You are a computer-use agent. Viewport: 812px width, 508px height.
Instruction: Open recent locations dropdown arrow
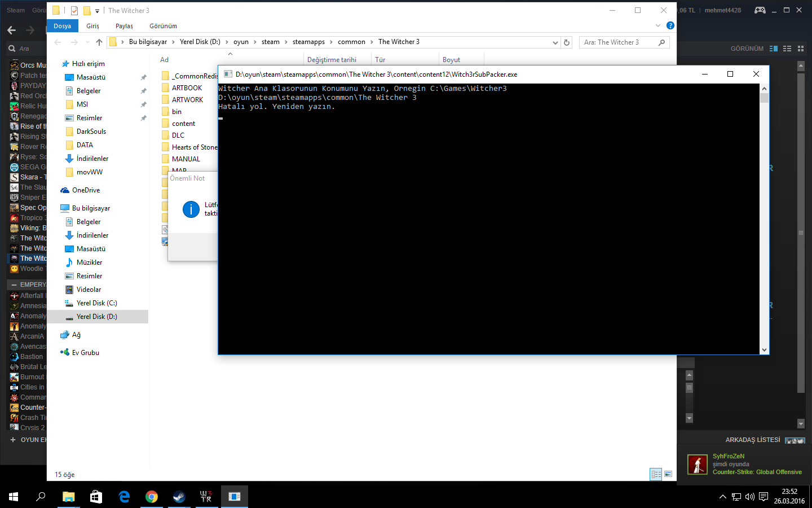click(x=87, y=42)
